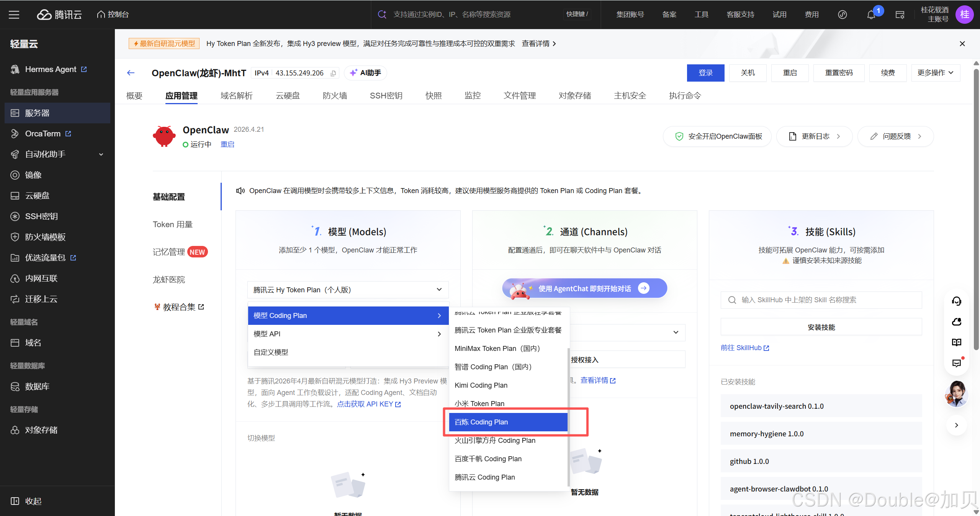The width and height of the screenshot is (980, 516).
Task: Select 火山引擎方舟 Coding Plan option
Action: [x=508, y=441]
